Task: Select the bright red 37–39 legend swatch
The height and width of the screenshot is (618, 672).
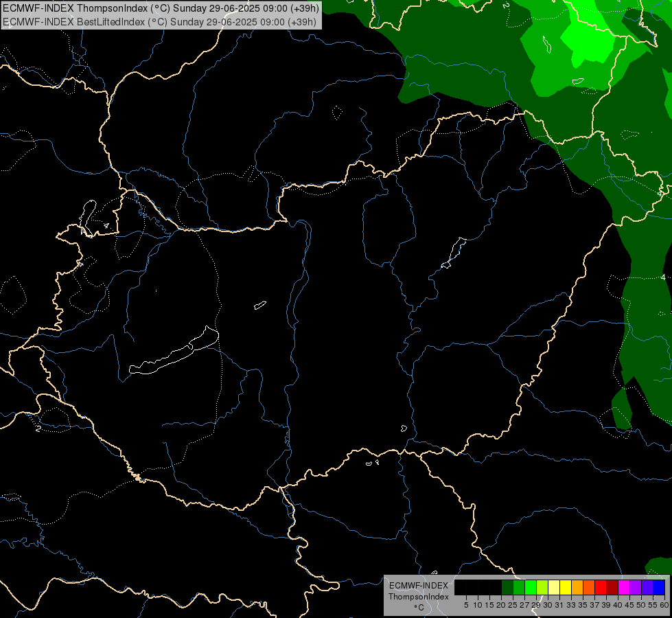Action: pyautogui.click(x=601, y=587)
